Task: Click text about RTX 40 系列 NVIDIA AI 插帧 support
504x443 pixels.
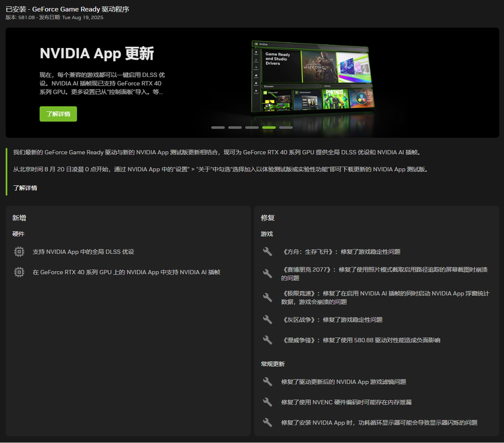Action: point(126,272)
